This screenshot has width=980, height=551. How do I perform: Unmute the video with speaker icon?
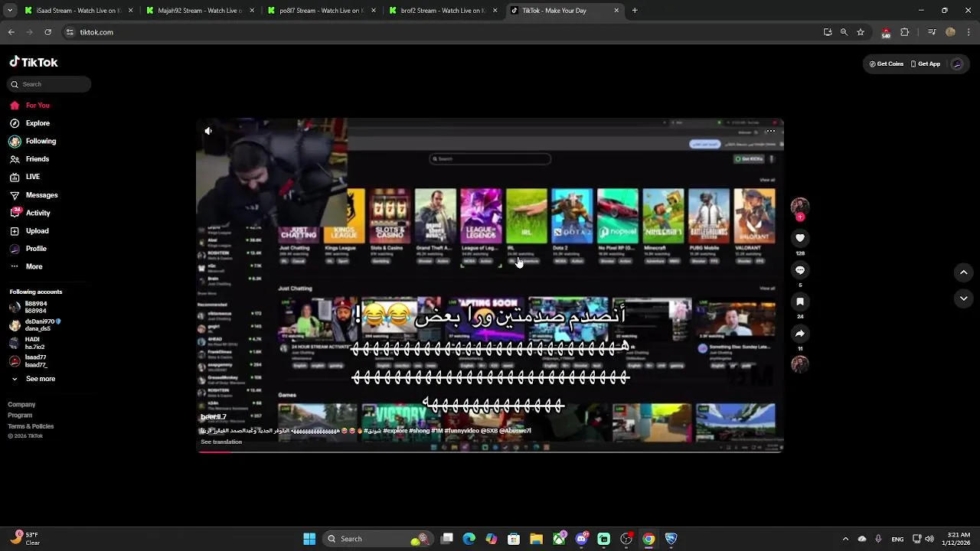tap(208, 131)
